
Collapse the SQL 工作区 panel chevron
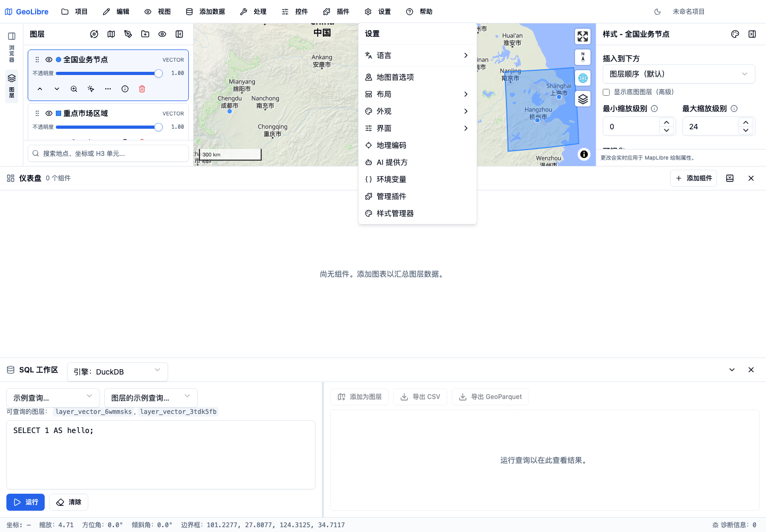[x=732, y=370]
